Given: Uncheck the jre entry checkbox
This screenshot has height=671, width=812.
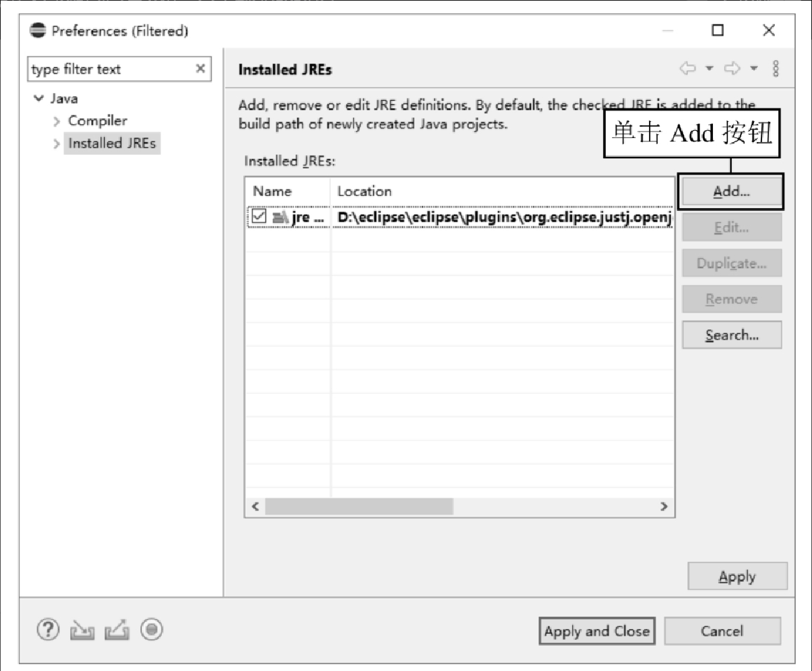Looking at the screenshot, I should click(259, 217).
